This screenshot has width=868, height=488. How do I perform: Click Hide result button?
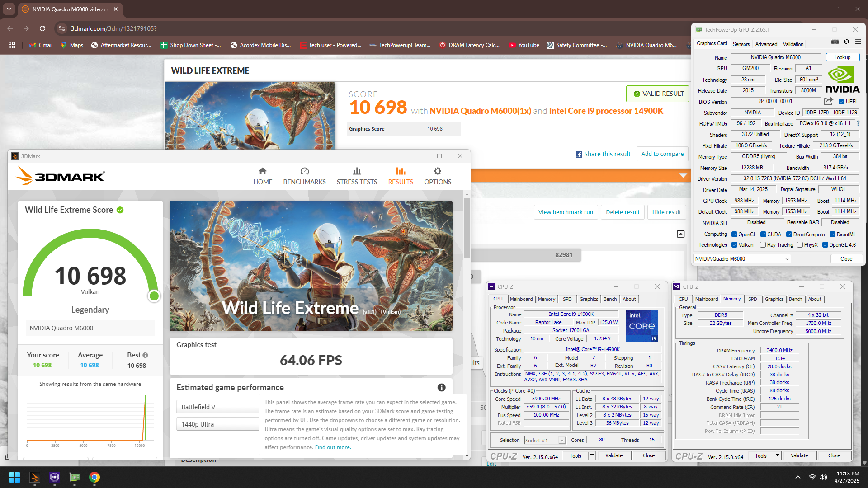coord(666,212)
